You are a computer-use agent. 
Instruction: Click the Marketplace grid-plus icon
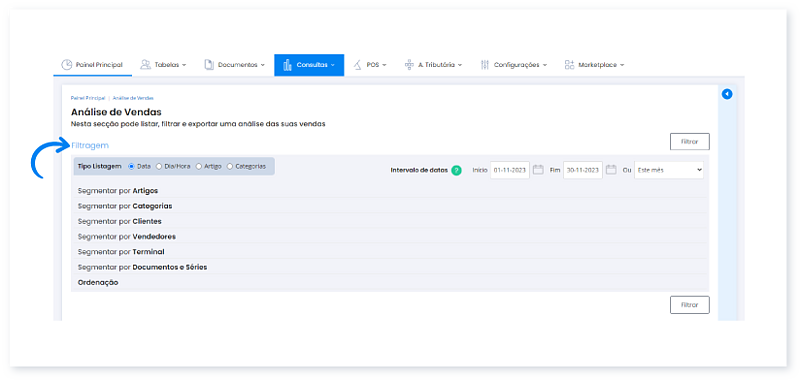tap(569, 65)
